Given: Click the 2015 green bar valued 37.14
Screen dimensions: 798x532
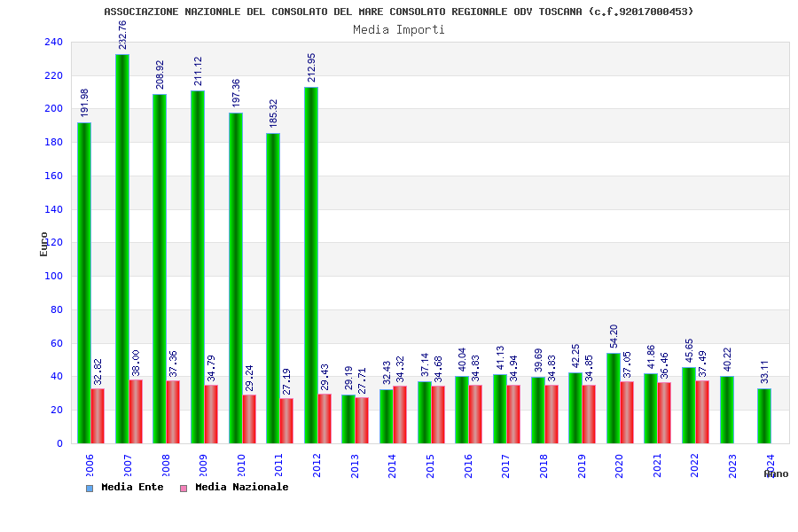Looking at the screenshot, I should pyautogui.click(x=425, y=412).
